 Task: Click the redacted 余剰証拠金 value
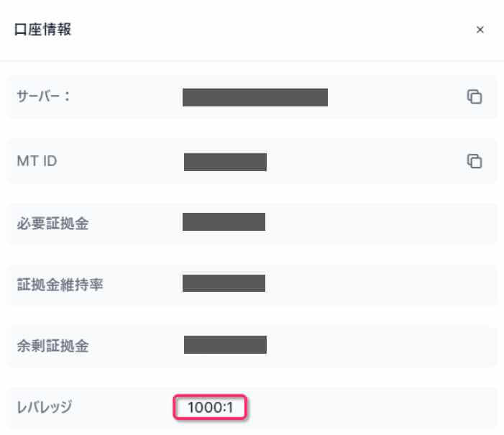[x=225, y=345]
